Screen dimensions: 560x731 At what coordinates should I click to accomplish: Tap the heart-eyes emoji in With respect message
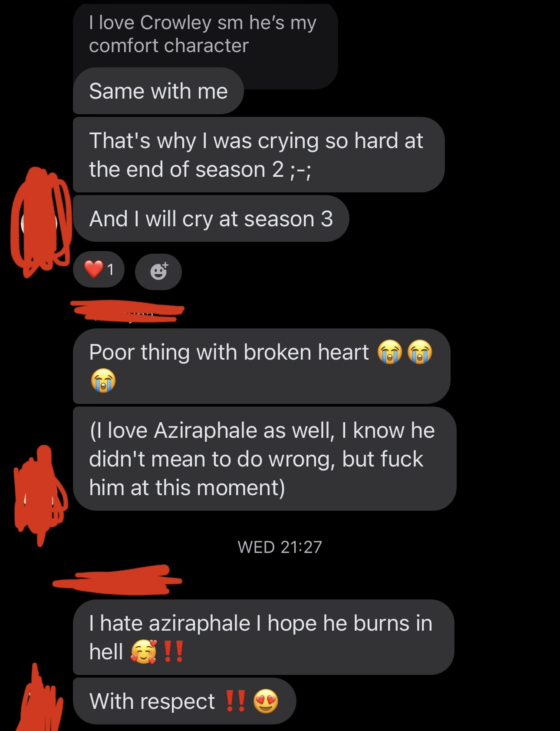coord(266,701)
